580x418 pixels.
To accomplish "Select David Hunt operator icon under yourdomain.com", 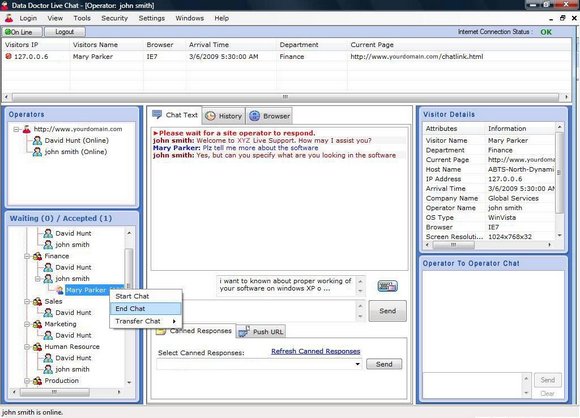I will click(37, 141).
